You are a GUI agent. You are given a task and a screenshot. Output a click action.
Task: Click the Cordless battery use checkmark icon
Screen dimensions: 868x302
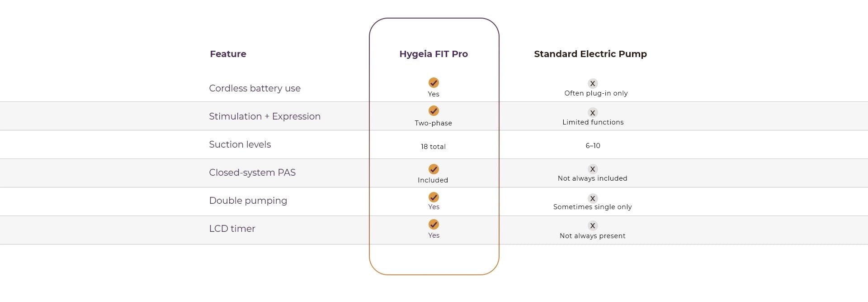pos(434,82)
